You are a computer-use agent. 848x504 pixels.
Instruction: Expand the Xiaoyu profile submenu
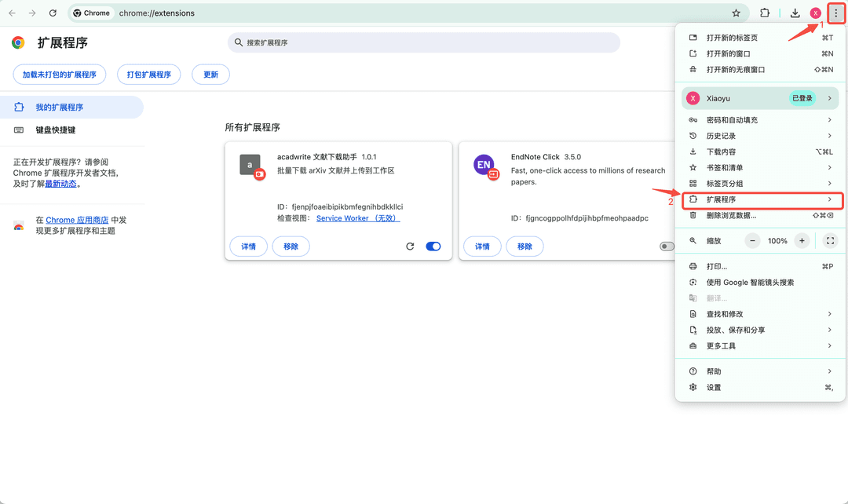(x=829, y=98)
